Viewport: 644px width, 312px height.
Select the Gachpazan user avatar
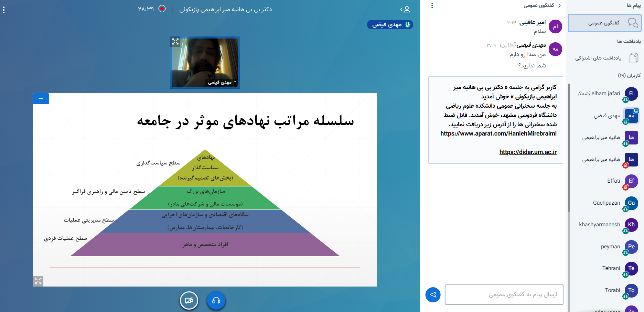pyautogui.click(x=631, y=203)
